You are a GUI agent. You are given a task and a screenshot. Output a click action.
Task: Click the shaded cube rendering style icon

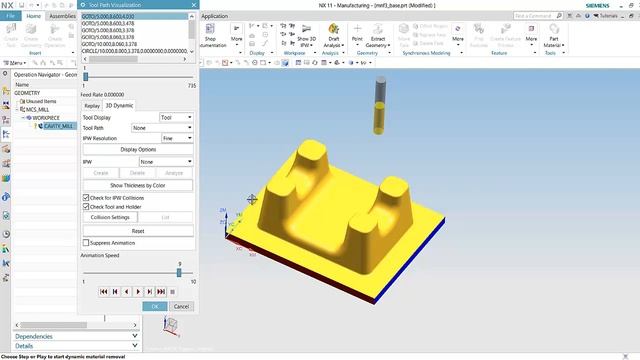click(x=284, y=63)
